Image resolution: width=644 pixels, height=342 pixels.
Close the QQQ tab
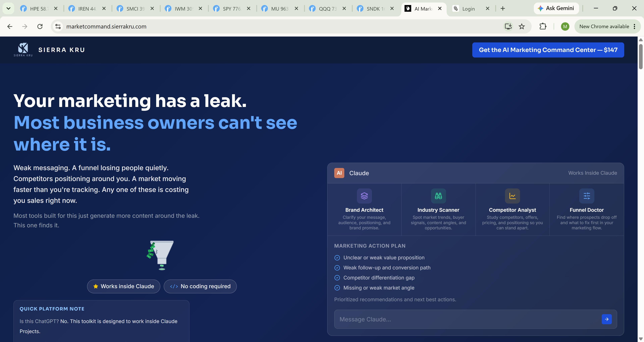344,9
